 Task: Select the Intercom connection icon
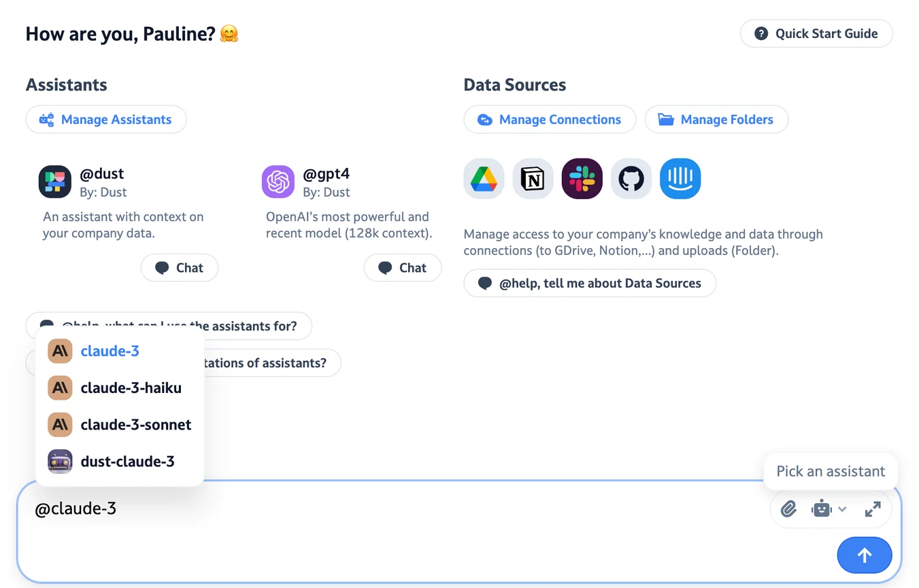pyautogui.click(x=680, y=179)
